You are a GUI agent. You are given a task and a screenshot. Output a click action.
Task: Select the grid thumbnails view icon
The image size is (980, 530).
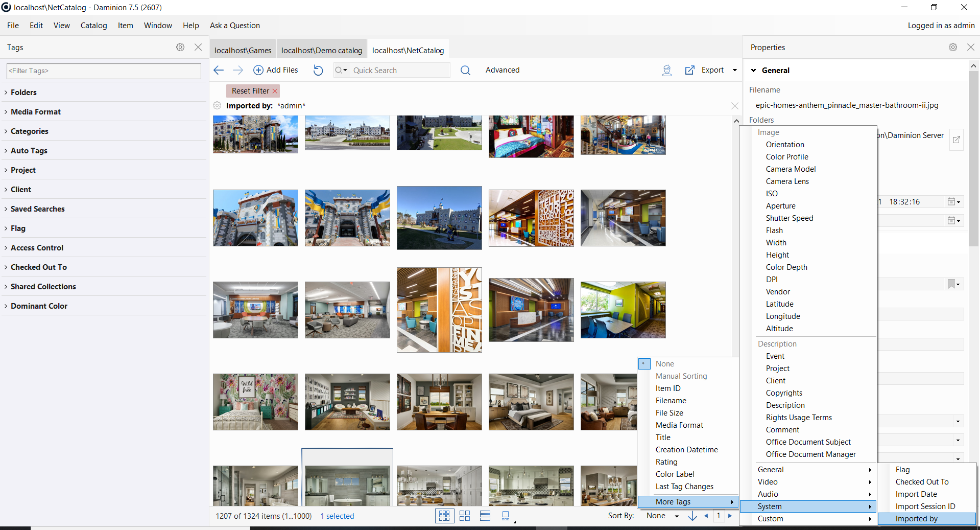tap(444, 516)
